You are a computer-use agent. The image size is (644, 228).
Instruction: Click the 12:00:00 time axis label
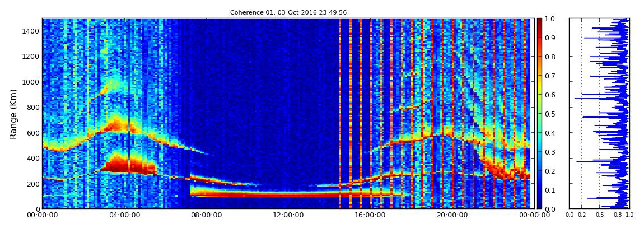point(289,215)
